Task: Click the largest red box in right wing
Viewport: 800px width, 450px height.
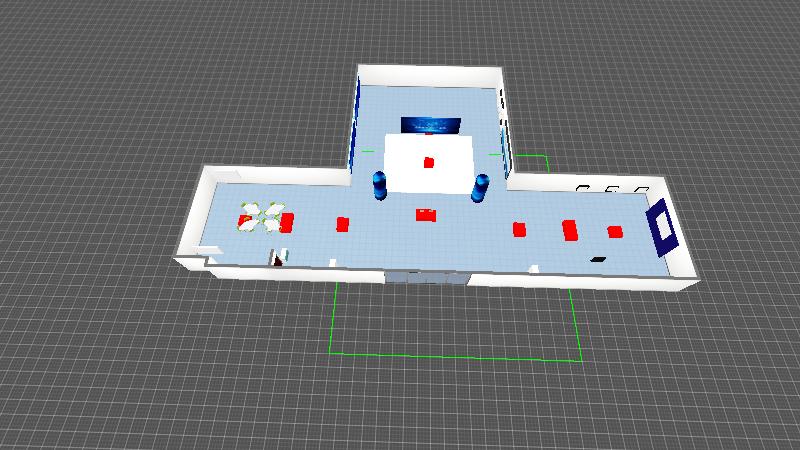Action: coord(570,231)
